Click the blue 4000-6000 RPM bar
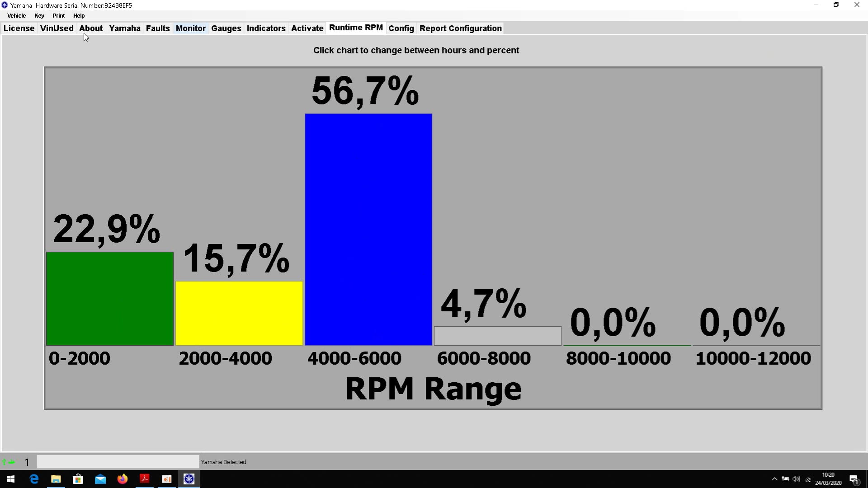Screen dimensions: 868x488 tap(368, 230)
